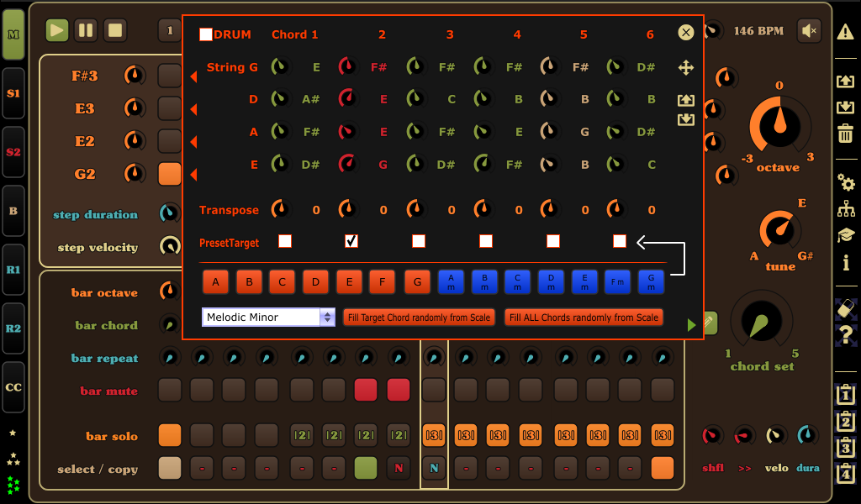The image size is (861, 504).
Task: Apply the E major chord preset
Action: [x=349, y=282]
